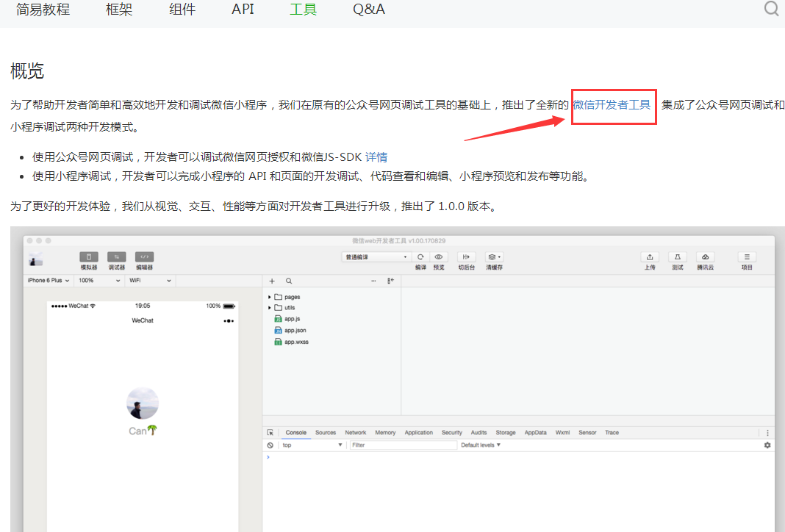Click the 编译 (compile) refresh icon
The image size is (785, 532).
pyautogui.click(x=420, y=256)
